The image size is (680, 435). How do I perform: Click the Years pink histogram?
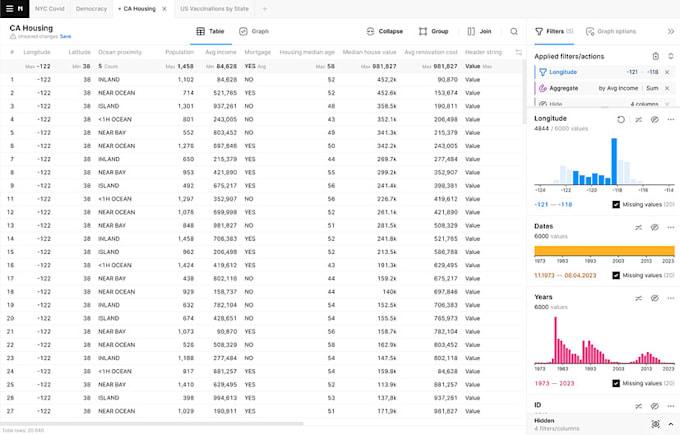(604, 340)
